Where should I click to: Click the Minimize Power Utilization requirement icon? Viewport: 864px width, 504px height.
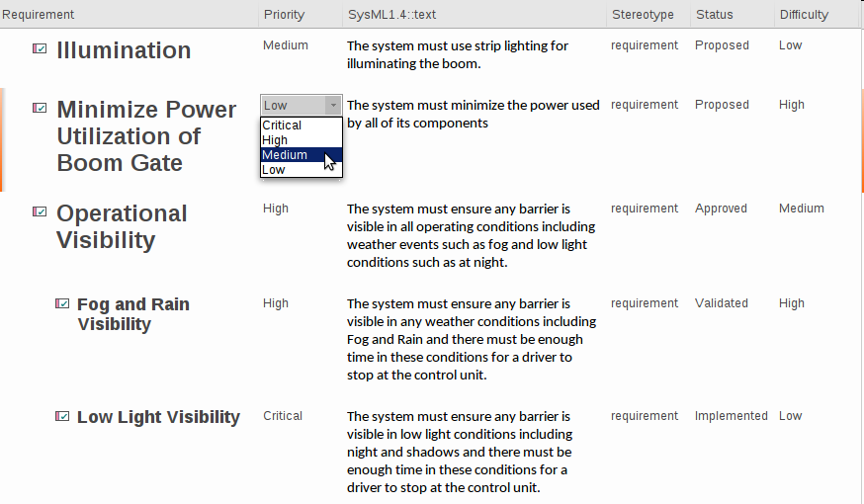click(x=40, y=108)
